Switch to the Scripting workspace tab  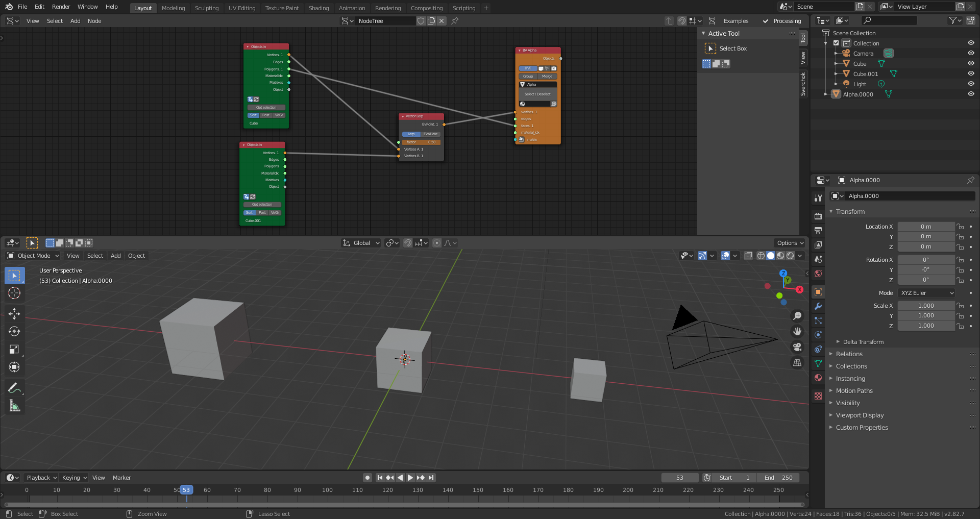[463, 8]
